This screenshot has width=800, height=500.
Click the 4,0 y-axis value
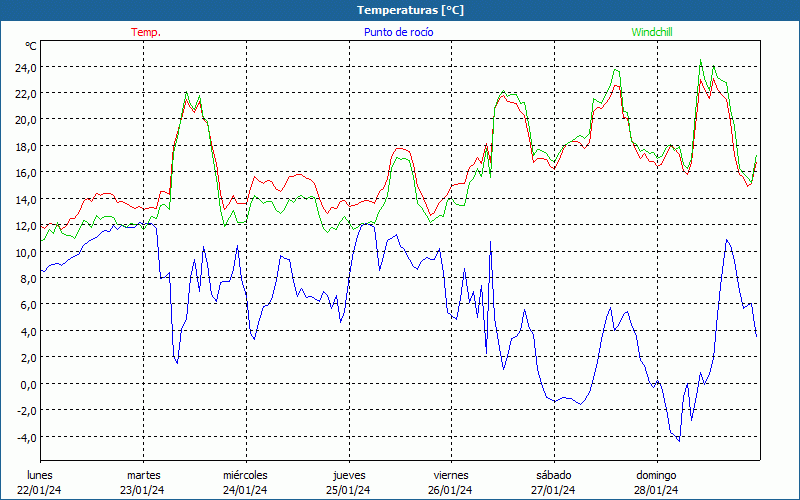pos(28,331)
